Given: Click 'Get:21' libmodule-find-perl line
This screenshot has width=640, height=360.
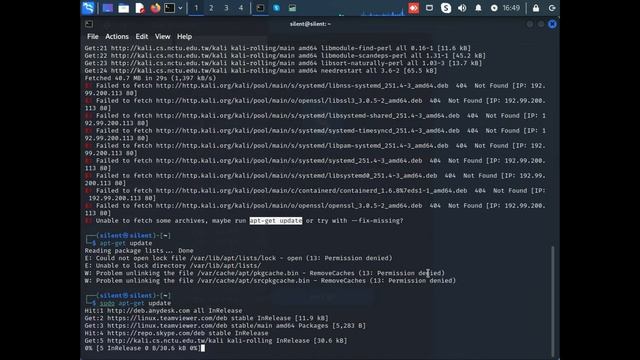Looking at the screenshot, I should [278, 48].
